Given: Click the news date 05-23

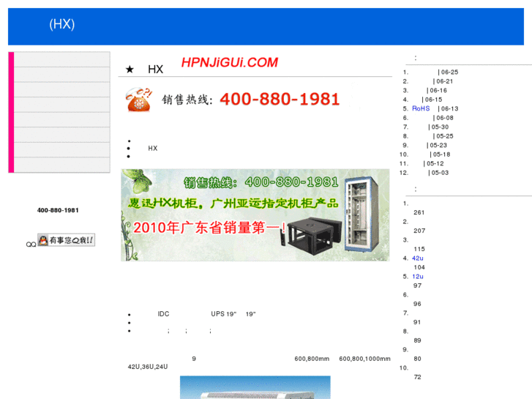Looking at the screenshot, I should (x=438, y=146).
